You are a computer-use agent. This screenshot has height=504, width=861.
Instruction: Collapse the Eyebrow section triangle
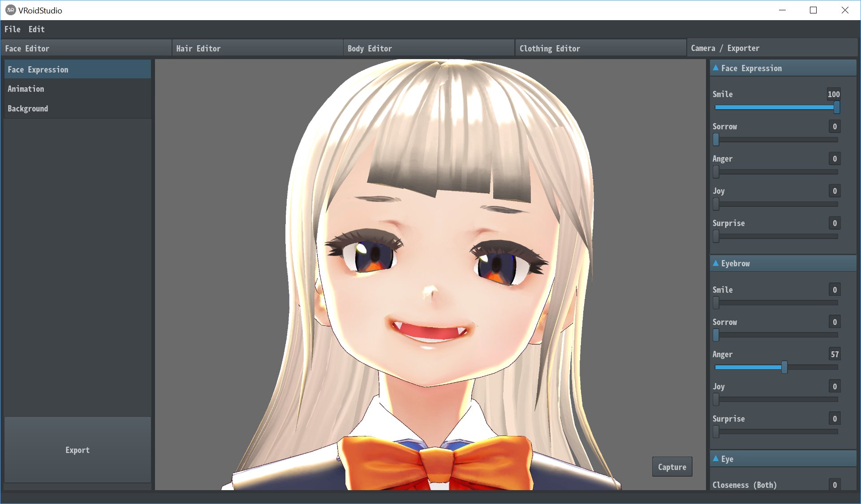[715, 263]
